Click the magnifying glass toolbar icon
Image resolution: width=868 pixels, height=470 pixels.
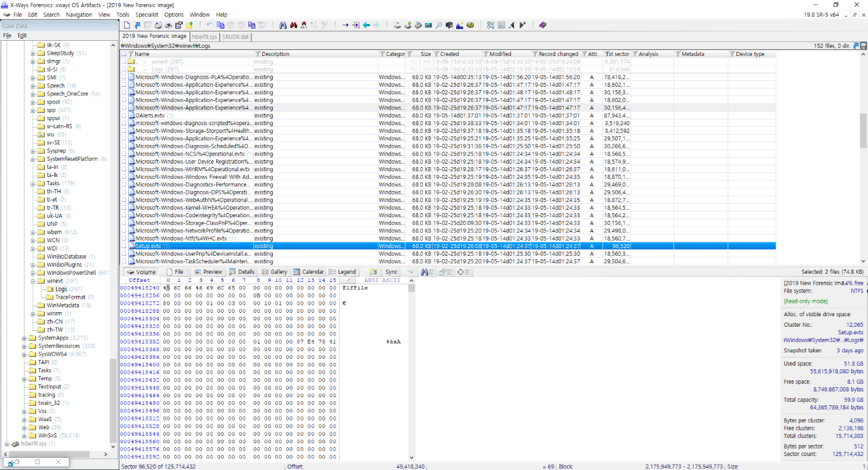pos(439,25)
